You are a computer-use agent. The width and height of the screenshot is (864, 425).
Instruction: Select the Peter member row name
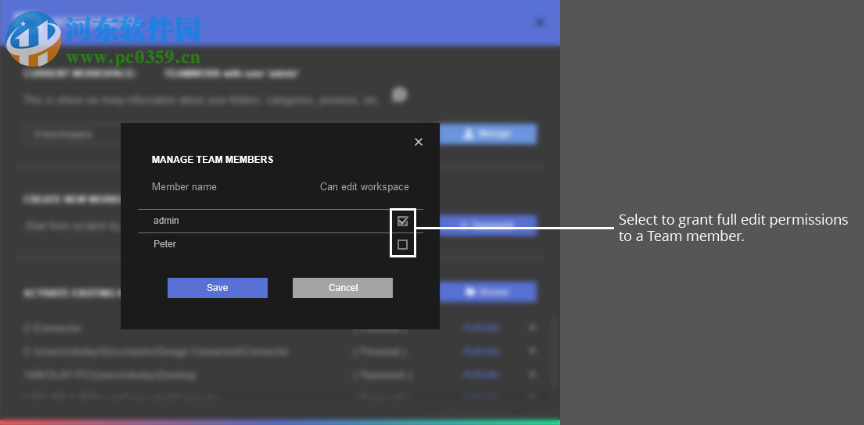[165, 244]
